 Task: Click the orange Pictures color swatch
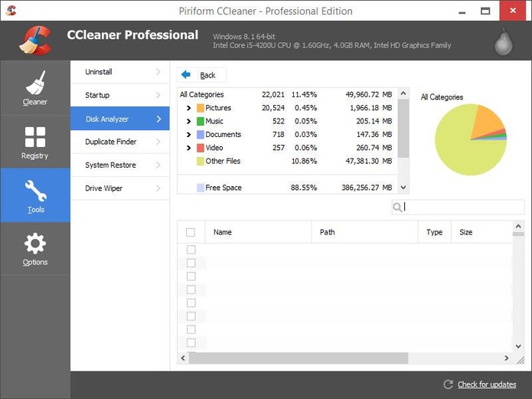(x=201, y=108)
